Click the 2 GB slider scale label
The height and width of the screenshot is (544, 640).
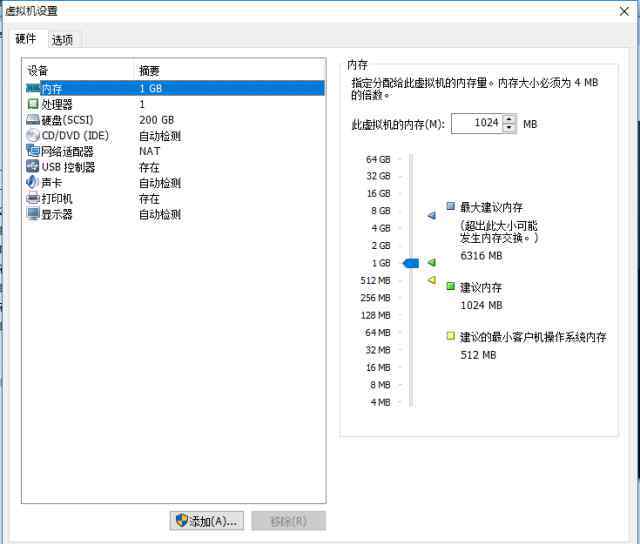pos(380,246)
